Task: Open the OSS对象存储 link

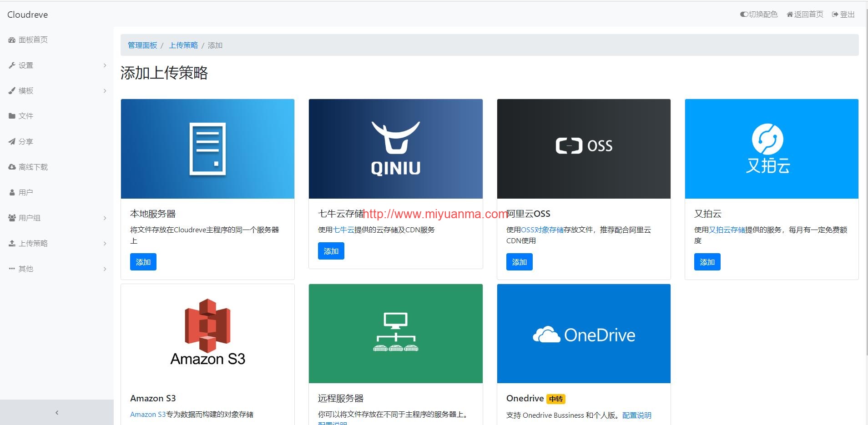Action: coord(542,230)
